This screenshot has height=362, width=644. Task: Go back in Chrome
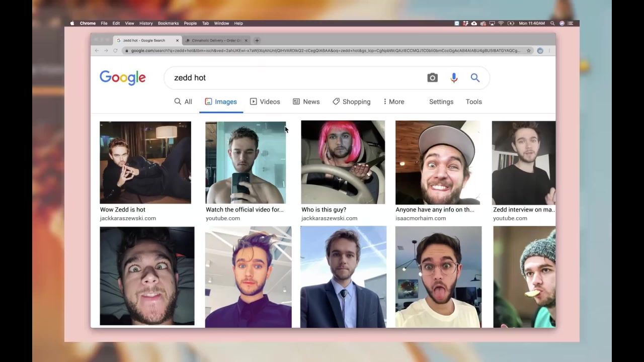pos(97,50)
